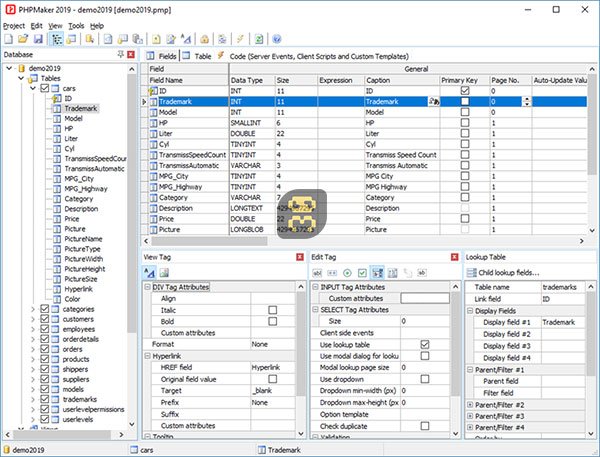Click the lightning generate toolbar icon
Image resolution: width=600 pixels, height=457 pixels.
tap(240, 39)
